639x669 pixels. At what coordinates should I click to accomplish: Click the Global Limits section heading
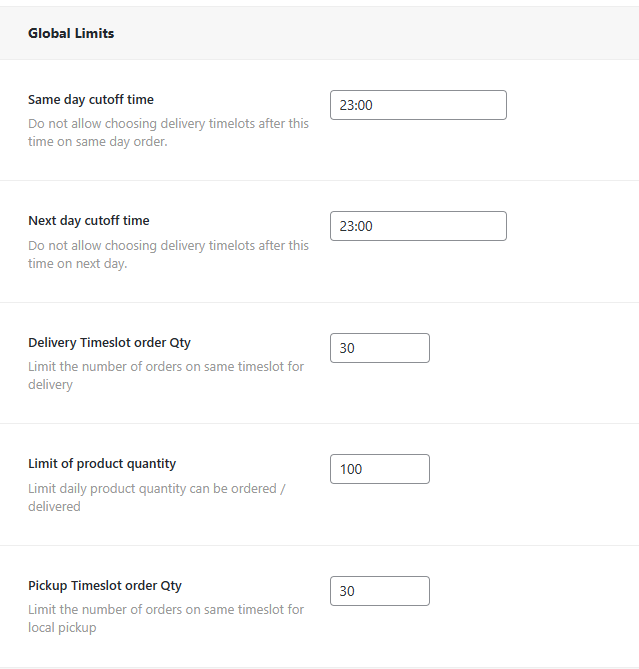(71, 33)
